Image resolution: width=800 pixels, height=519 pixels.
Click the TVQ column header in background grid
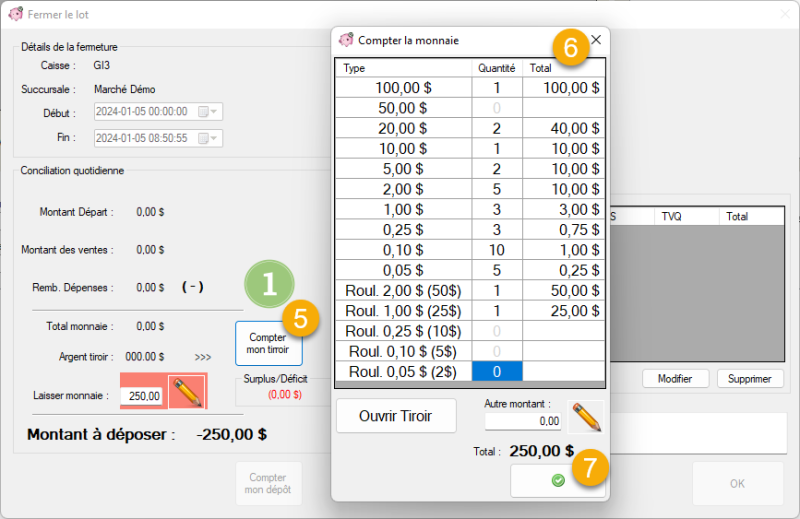click(x=687, y=216)
